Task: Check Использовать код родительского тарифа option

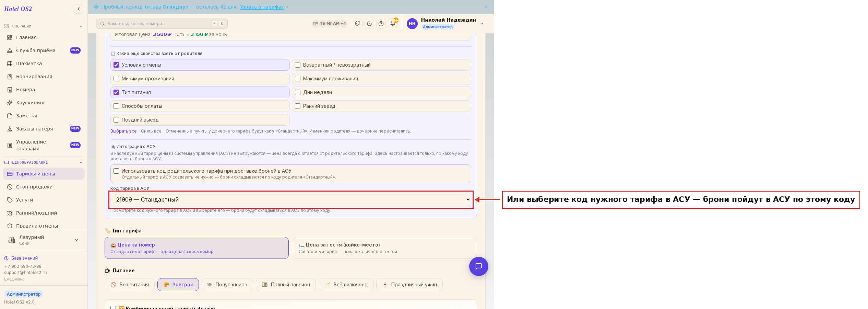Action: click(116, 171)
